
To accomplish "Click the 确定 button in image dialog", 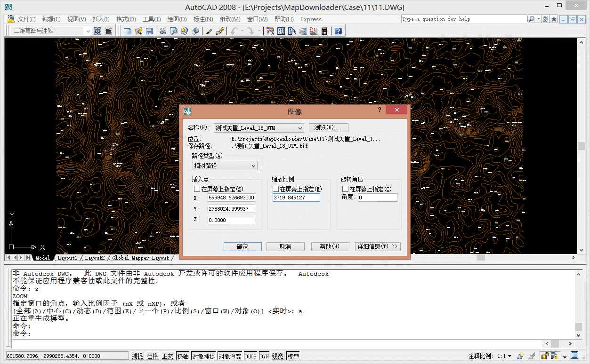I will coord(242,246).
